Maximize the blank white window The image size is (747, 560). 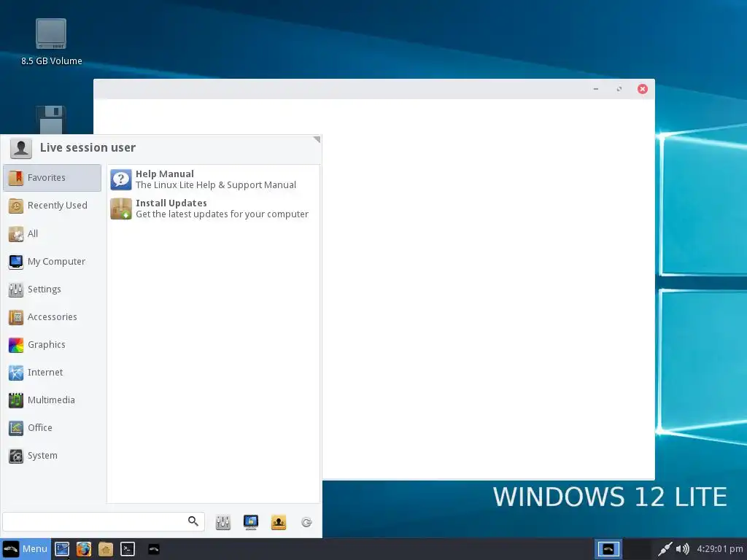(619, 89)
